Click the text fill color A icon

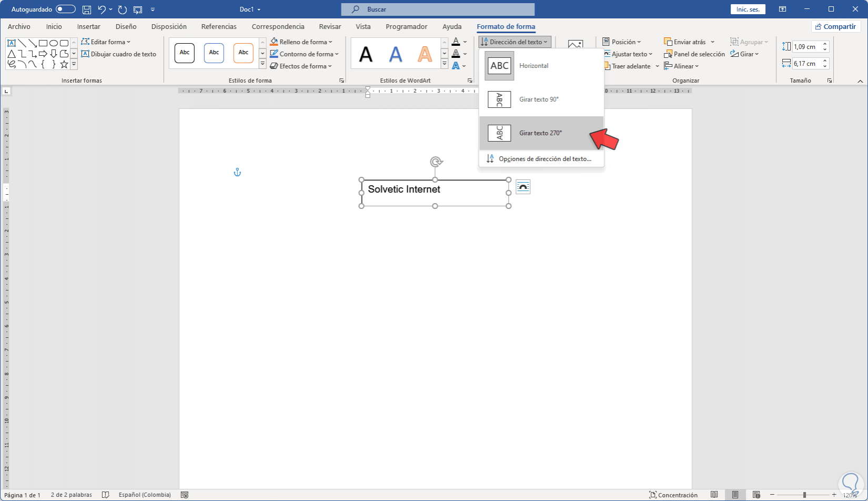[456, 42]
